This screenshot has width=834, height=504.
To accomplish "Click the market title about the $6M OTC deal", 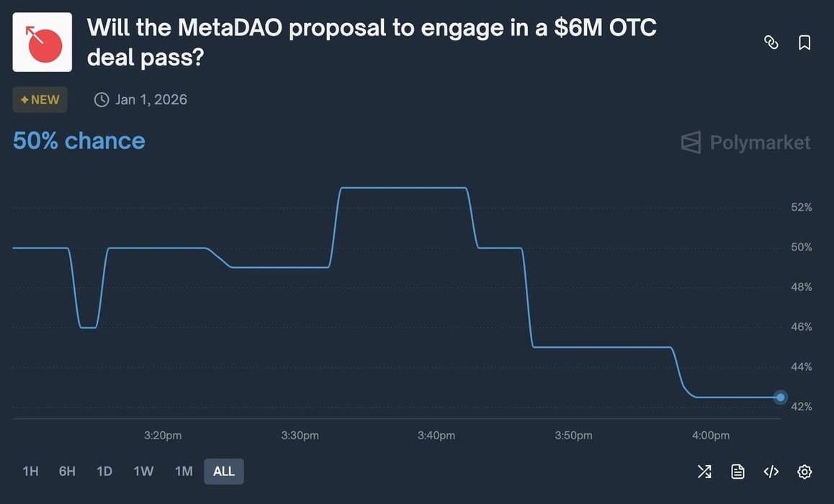I will click(371, 42).
